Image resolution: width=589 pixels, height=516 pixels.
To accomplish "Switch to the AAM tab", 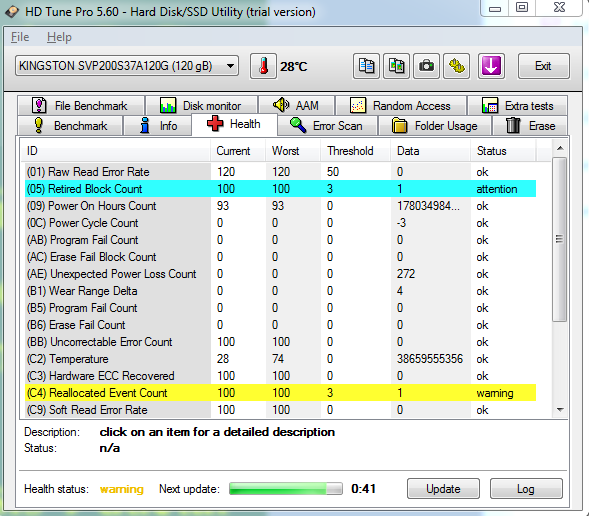I will click(297, 106).
